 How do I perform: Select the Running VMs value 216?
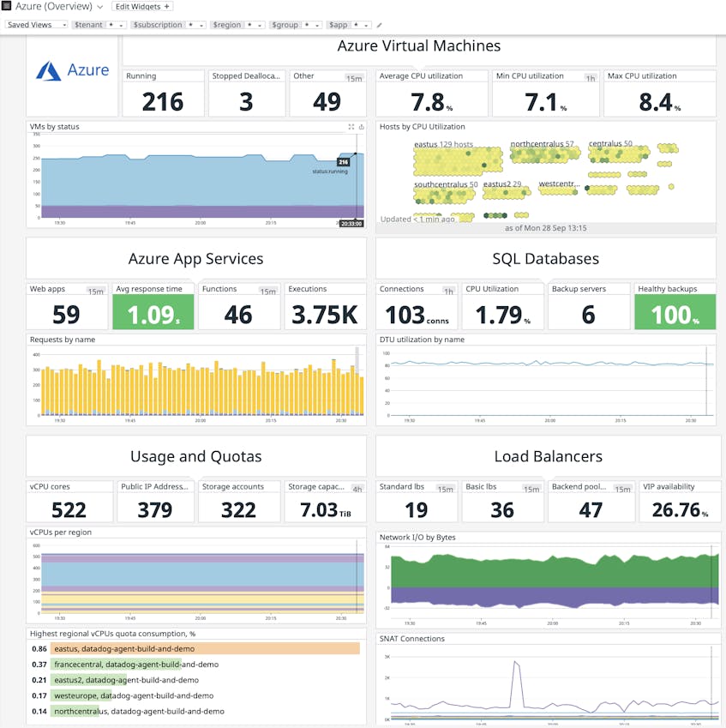pyautogui.click(x=163, y=102)
